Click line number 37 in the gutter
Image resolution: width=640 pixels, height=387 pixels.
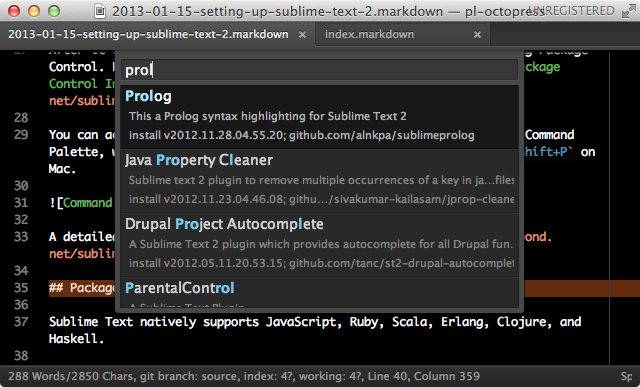21,322
